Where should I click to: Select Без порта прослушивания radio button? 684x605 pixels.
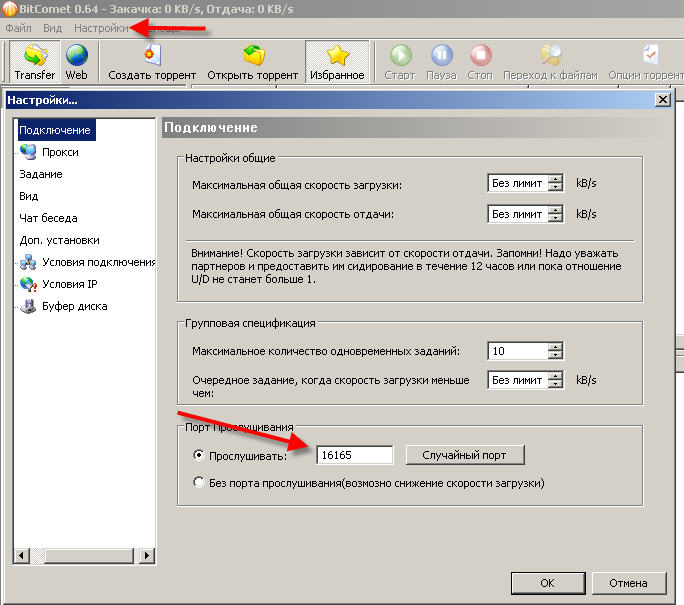[198, 482]
